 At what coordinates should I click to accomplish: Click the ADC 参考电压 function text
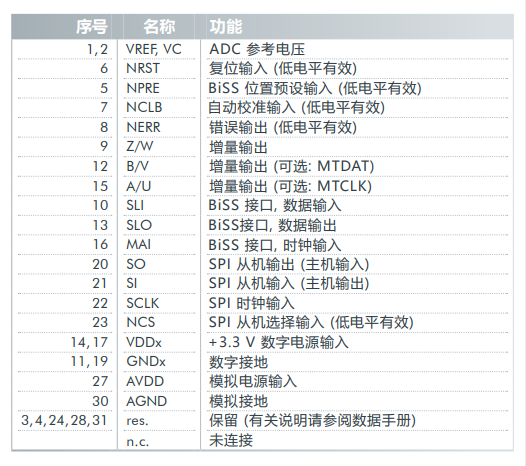point(257,49)
